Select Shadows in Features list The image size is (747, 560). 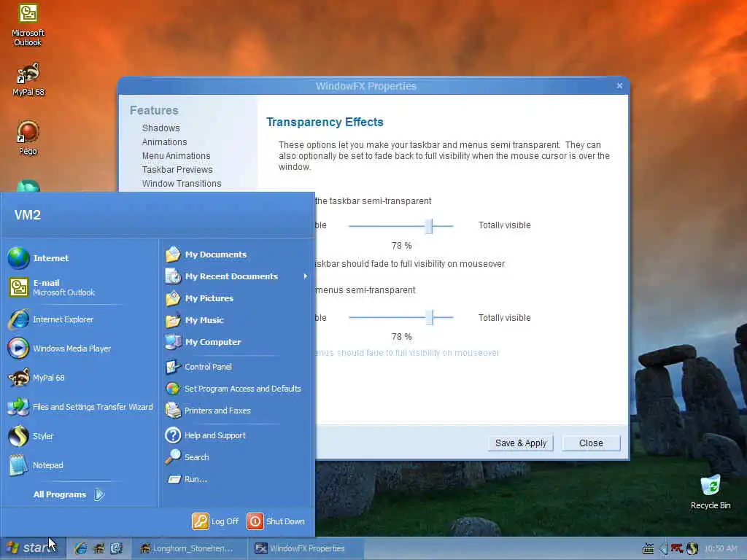click(x=161, y=128)
